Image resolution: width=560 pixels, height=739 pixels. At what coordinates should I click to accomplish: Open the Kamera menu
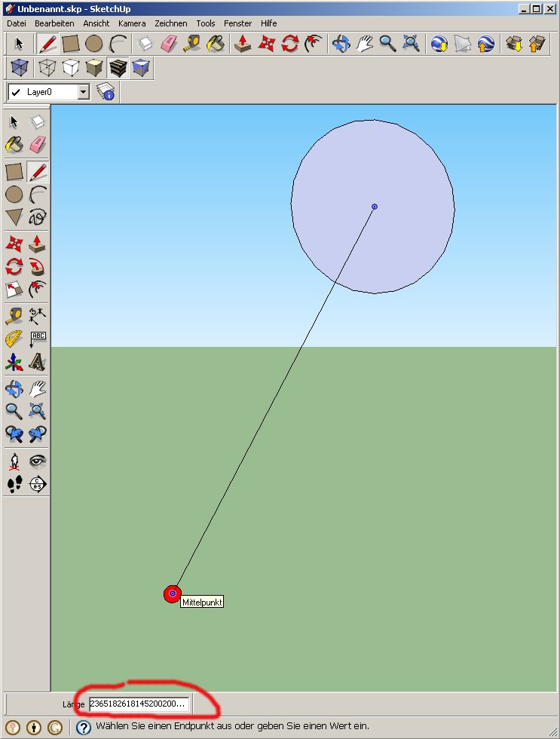click(132, 23)
